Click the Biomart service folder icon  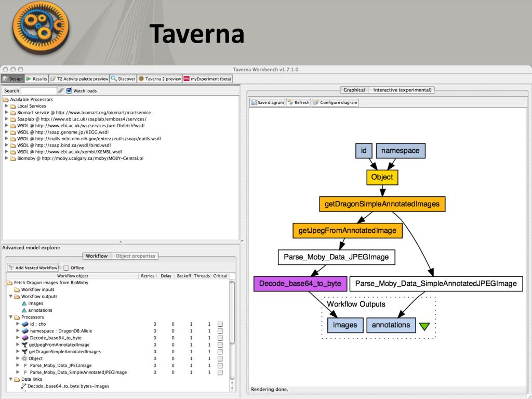point(13,113)
